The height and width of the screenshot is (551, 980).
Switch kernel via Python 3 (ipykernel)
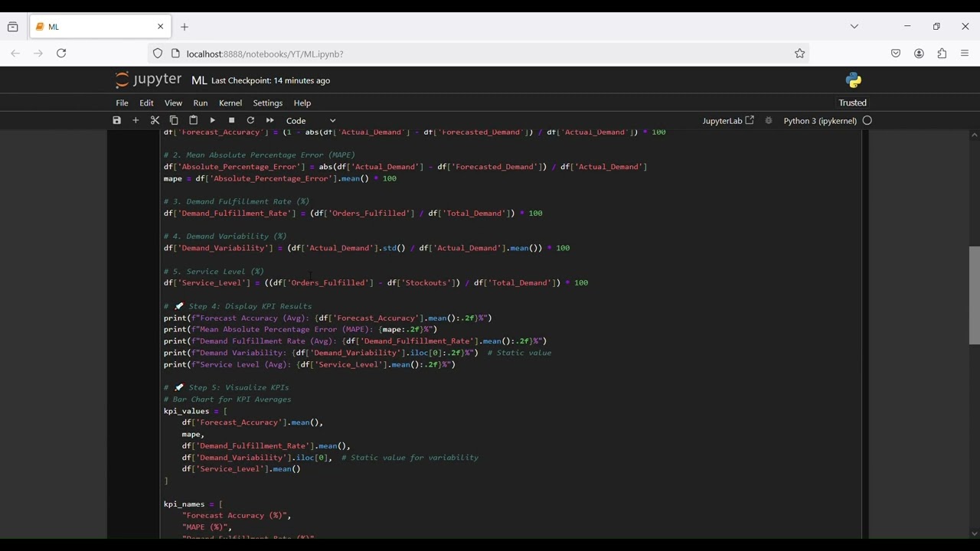(820, 121)
